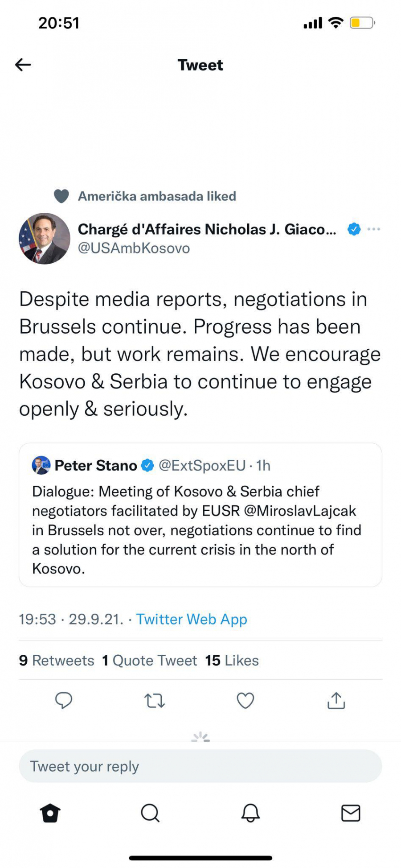
Task: Tap the Američka ambasada liked label
Action: coord(157,196)
